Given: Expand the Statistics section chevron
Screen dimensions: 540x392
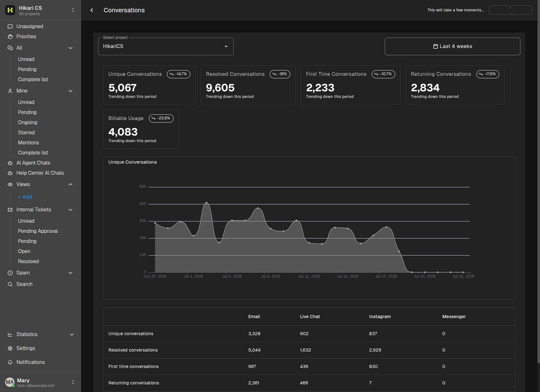Looking at the screenshot, I should coord(72,335).
